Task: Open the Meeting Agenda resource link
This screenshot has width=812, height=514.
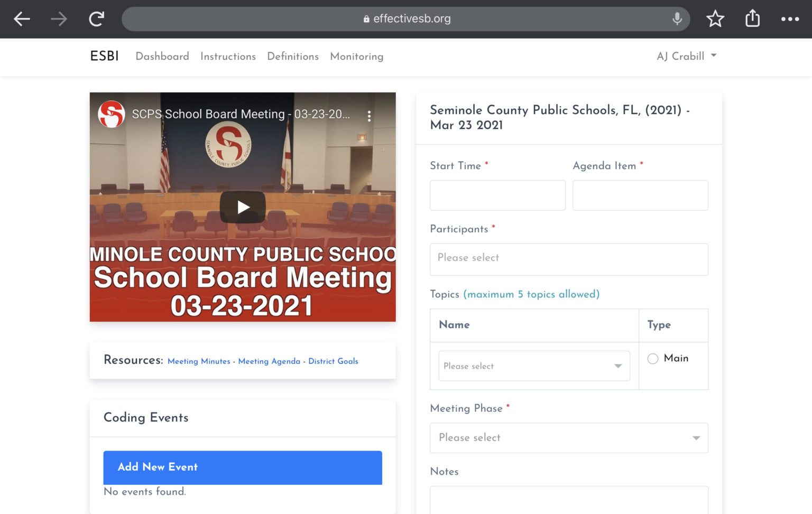Action: coord(269,361)
